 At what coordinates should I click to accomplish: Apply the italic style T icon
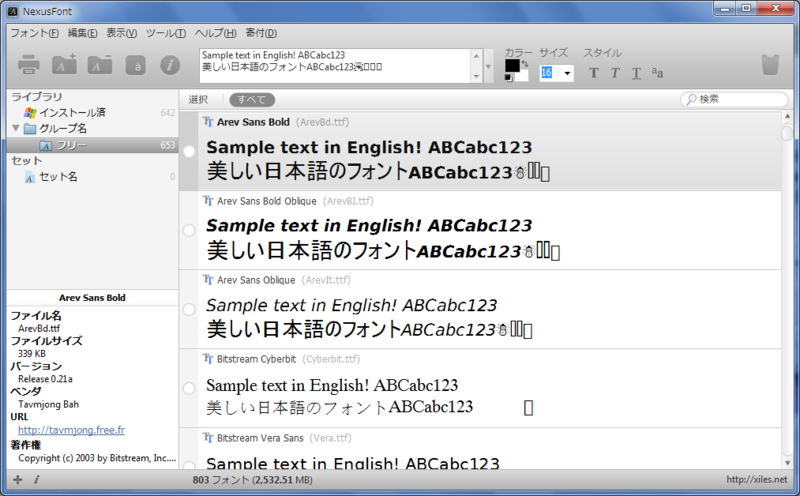615,73
